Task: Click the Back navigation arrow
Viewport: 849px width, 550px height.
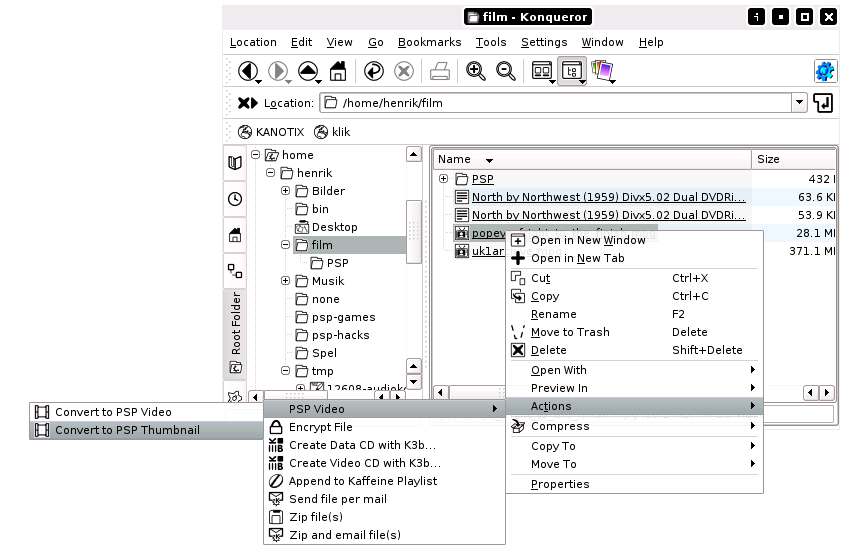Action: 247,71
